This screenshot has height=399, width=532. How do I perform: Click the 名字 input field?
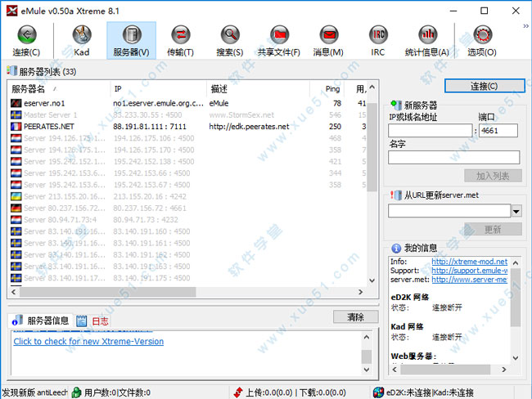click(x=454, y=158)
